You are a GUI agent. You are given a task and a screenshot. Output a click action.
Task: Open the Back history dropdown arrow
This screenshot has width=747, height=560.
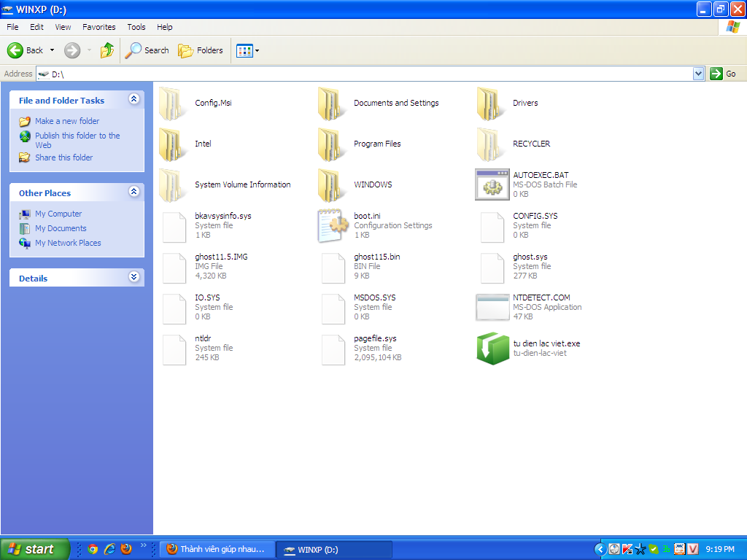(x=52, y=50)
